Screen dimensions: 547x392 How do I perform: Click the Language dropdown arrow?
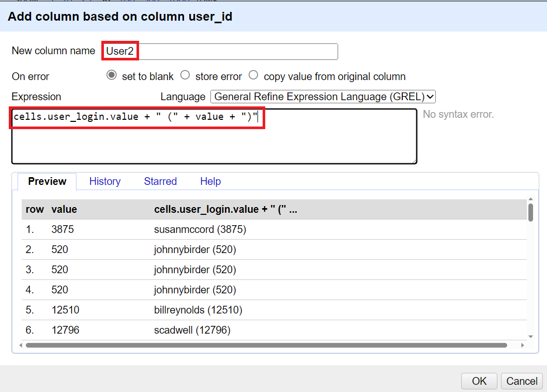[x=431, y=97]
